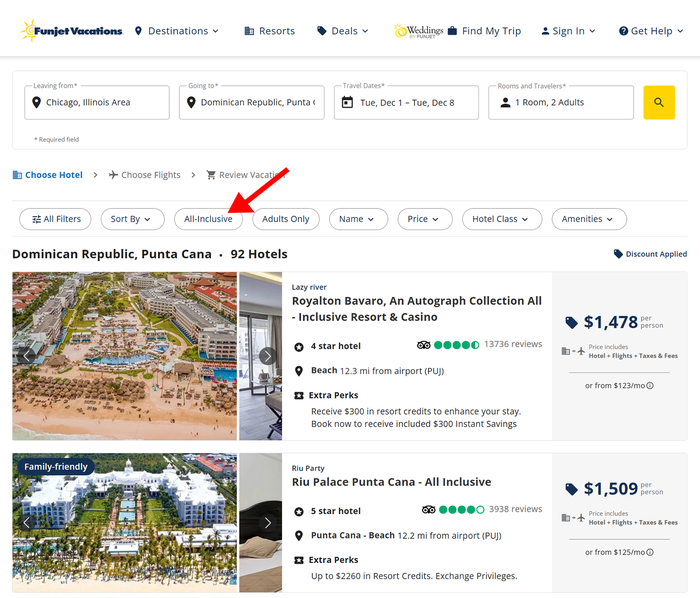Click the Leaving from Chicago field
700x598 pixels.
[x=97, y=103]
